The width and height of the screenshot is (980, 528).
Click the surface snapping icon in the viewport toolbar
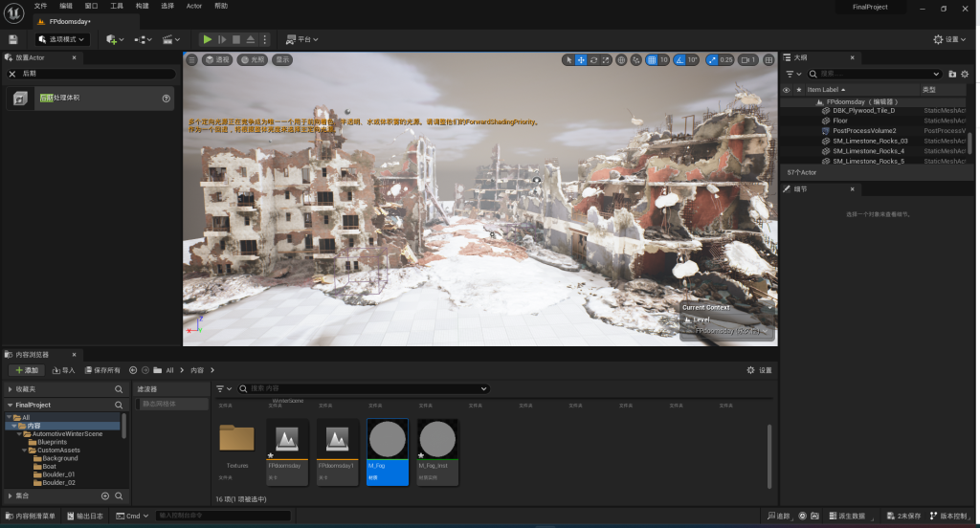click(x=636, y=60)
